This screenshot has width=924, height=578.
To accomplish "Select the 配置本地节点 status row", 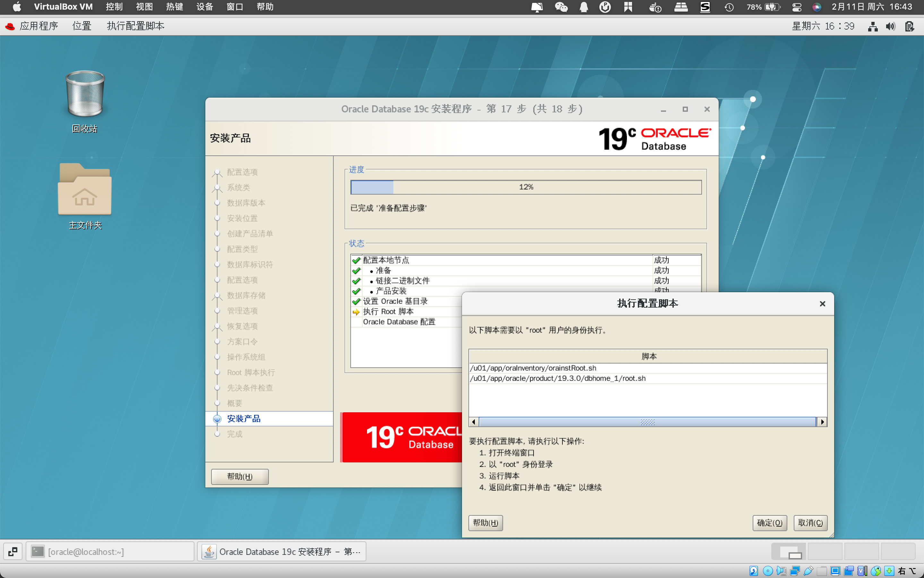I will 526,260.
